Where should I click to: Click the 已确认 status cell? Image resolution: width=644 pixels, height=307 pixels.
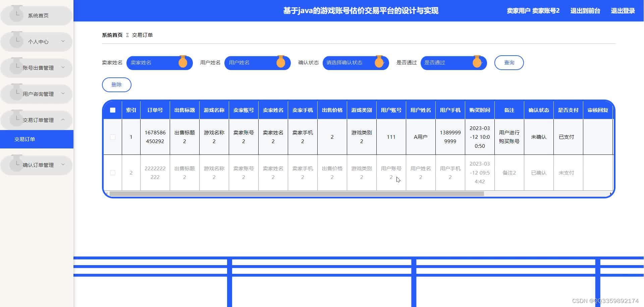539,173
